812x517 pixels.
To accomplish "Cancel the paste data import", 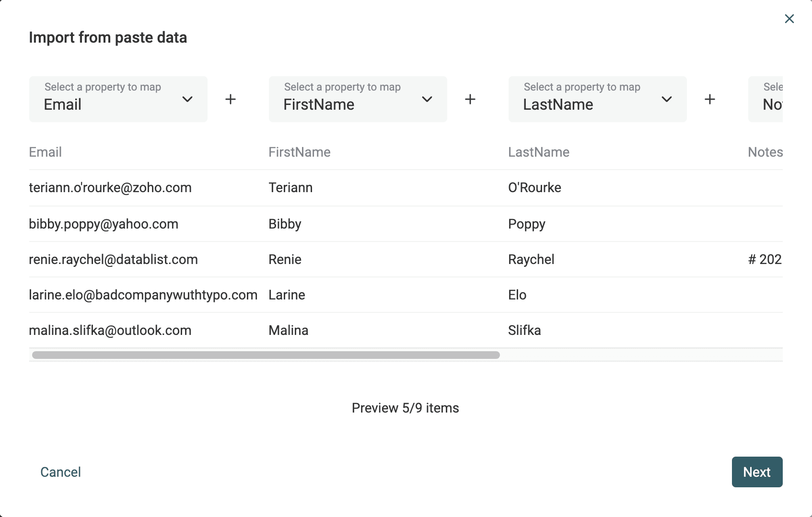I will tap(60, 472).
